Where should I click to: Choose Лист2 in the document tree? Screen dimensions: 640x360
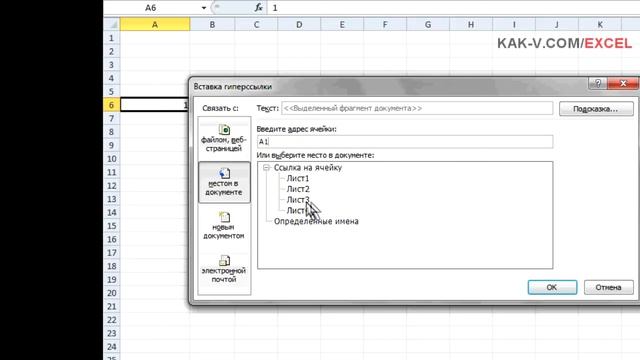(x=298, y=189)
